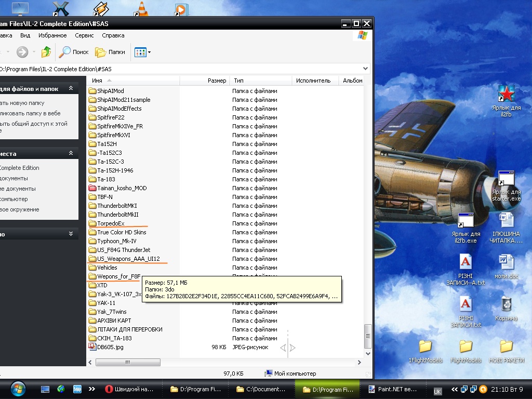The height and width of the screenshot is (399, 532).
Task: Collapse the file and folder tasks panel
Action: pyautogui.click(x=71, y=89)
